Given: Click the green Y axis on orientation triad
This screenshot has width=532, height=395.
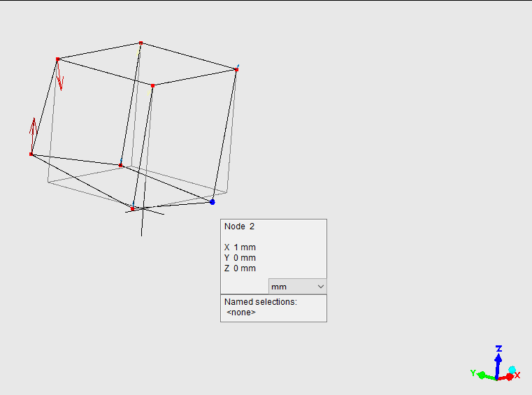Looking at the screenshot, I should coord(484,375).
